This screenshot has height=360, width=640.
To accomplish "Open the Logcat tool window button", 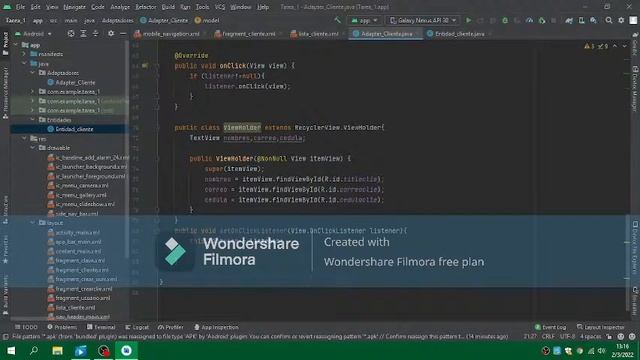I will coord(137,327).
